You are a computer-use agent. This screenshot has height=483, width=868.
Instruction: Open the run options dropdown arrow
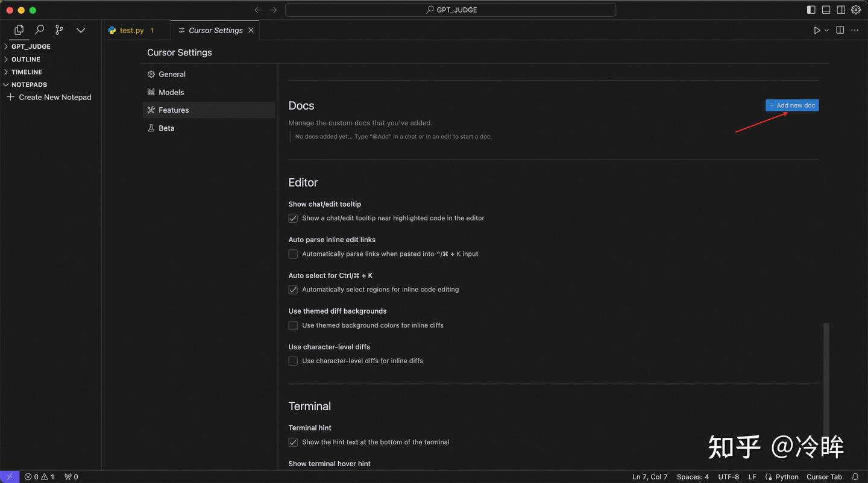click(826, 30)
